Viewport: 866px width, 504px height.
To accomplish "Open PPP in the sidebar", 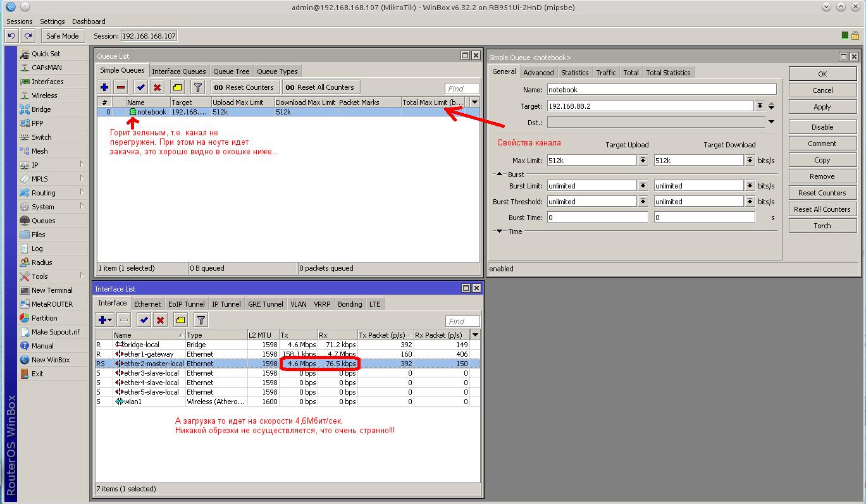I will click(x=37, y=123).
